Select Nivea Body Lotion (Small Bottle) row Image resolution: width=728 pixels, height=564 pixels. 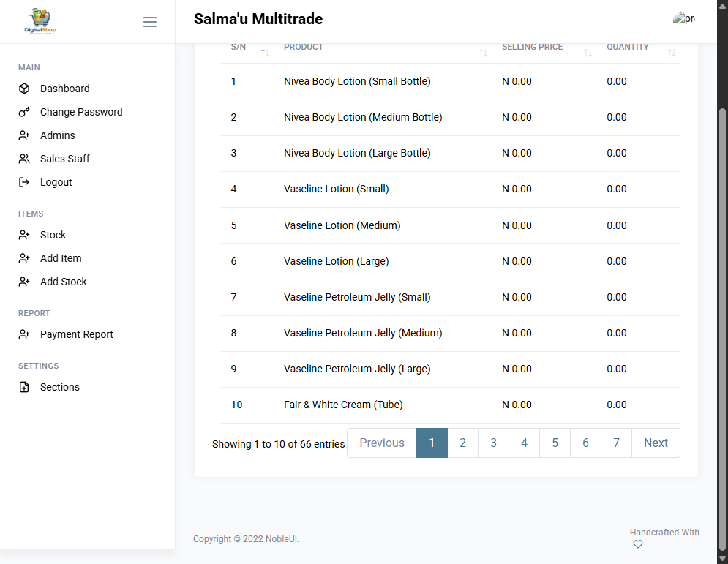tap(451, 81)
